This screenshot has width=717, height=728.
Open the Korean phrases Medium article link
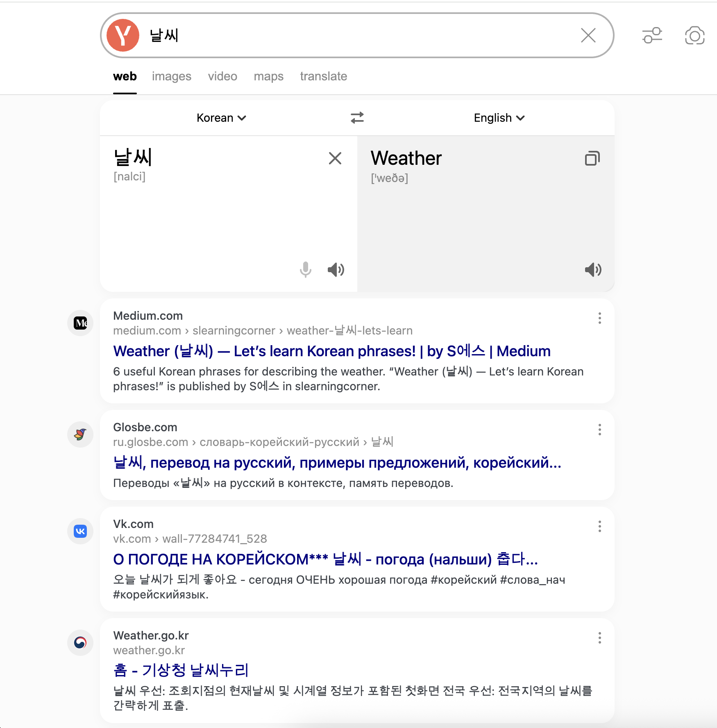pos(332,351)
